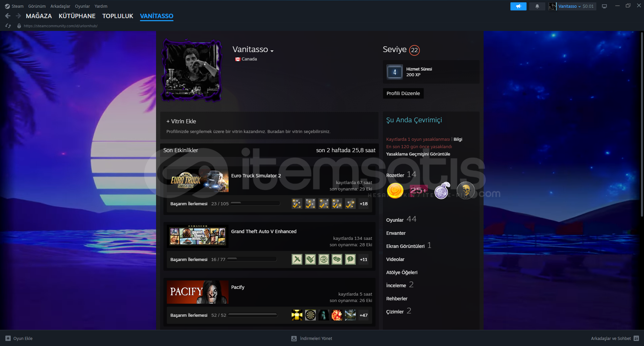
Task: Go forward with the right arrow
Action: (x=18, y=16)
